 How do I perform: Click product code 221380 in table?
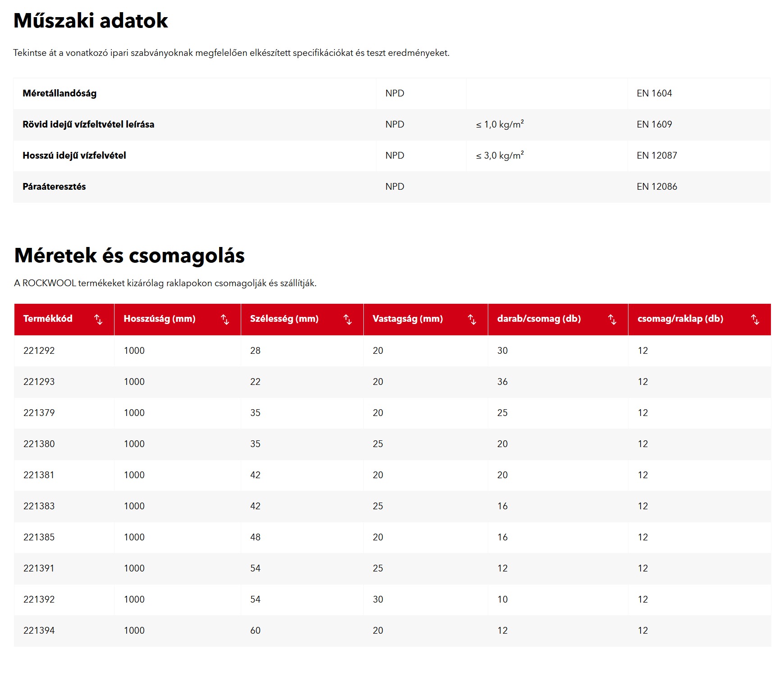[39, 444]
